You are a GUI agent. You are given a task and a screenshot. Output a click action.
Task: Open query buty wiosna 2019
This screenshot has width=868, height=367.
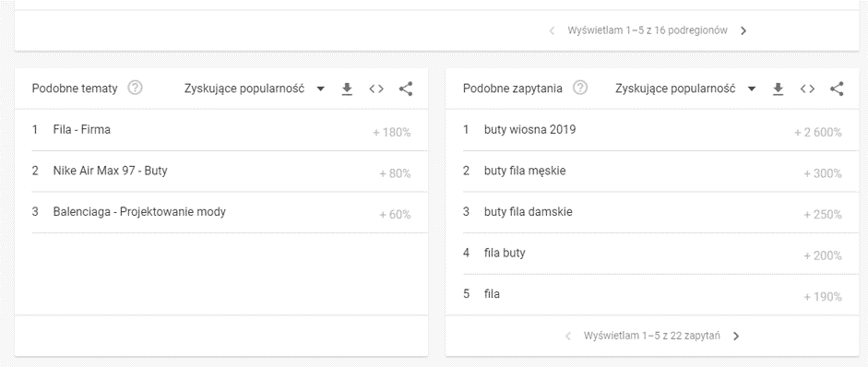(529, 130)
